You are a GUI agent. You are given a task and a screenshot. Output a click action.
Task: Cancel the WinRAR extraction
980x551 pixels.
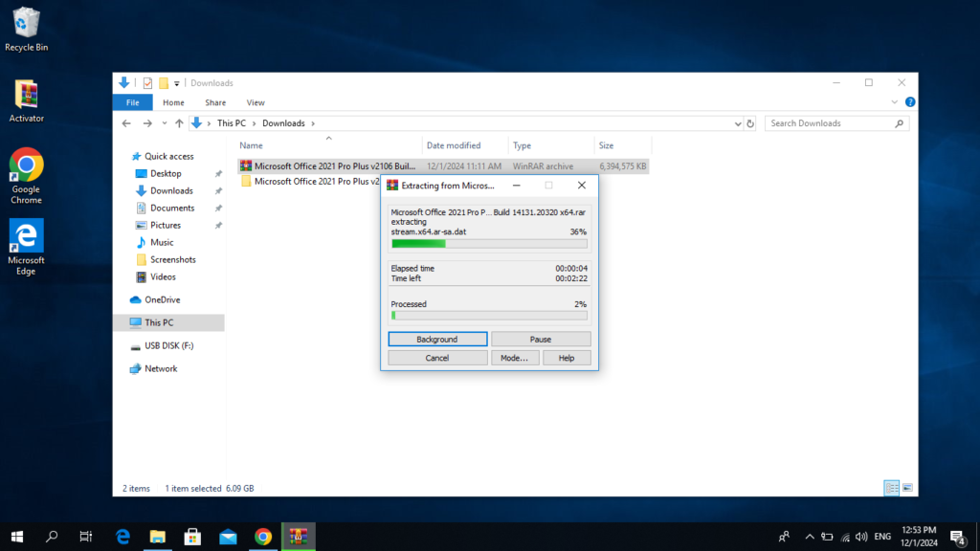pyautogui.click(x=437, y=358)
